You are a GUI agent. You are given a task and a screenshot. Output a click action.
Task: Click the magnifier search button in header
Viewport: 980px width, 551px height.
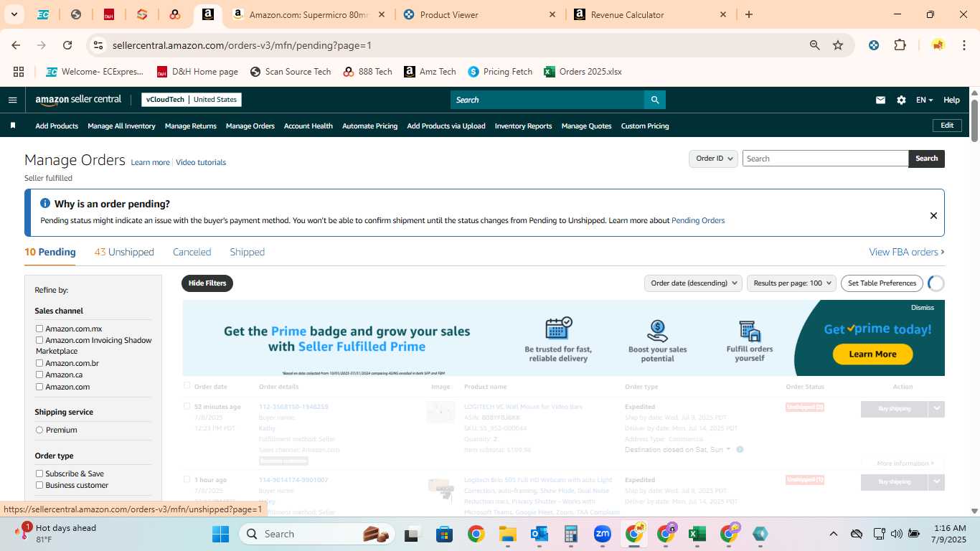tap(654, 100)
